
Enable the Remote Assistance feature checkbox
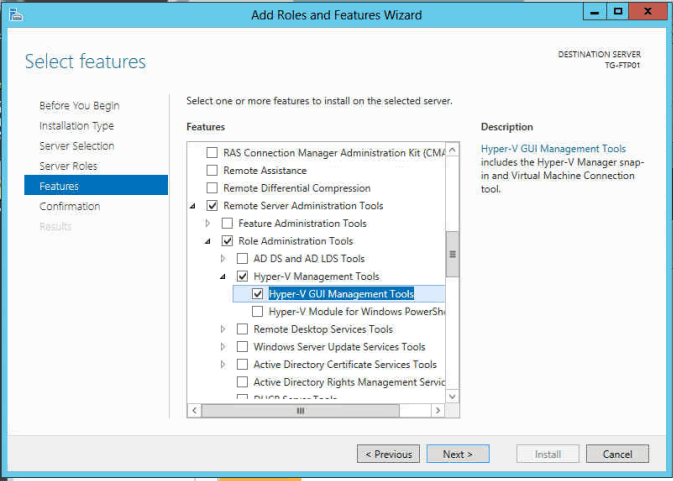(x=212, y=170)
